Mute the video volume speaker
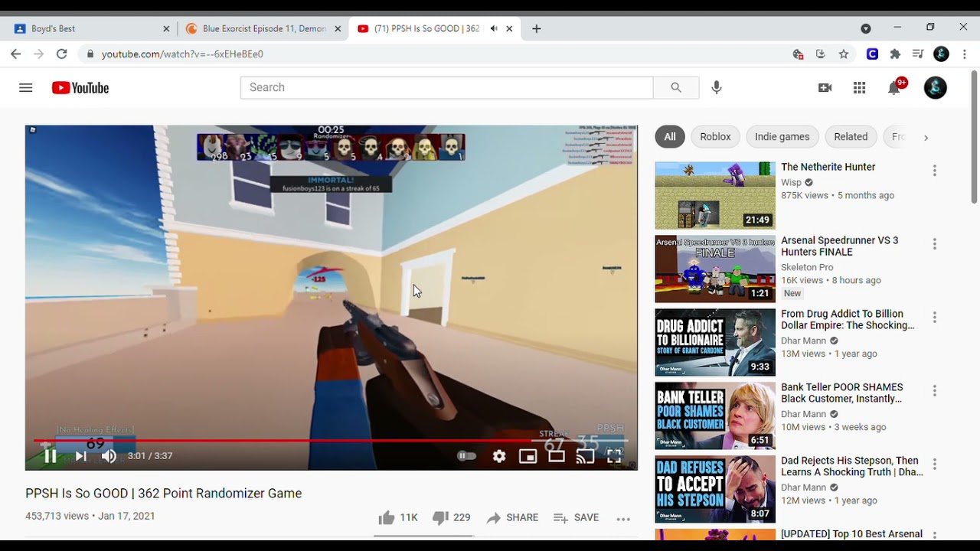 (109, 456)
